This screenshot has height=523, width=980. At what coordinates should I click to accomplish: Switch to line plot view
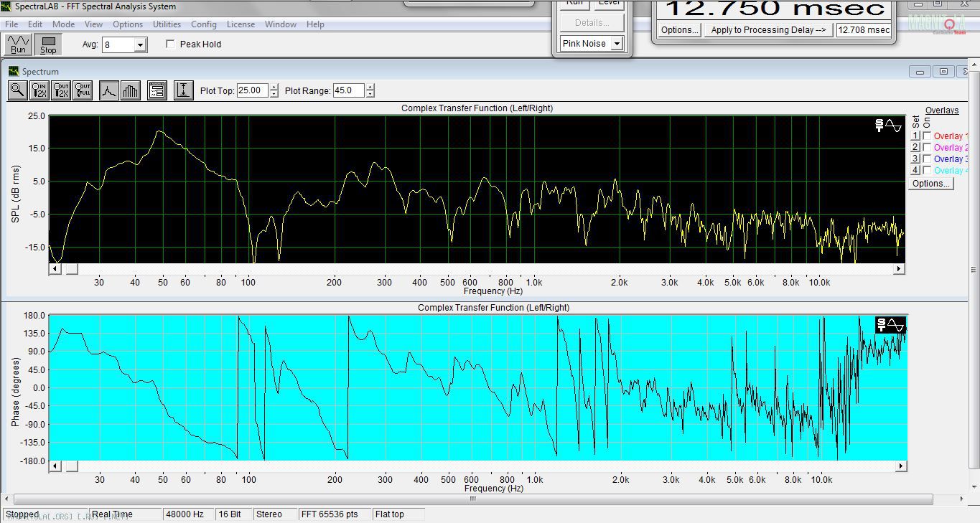(108, 90)
